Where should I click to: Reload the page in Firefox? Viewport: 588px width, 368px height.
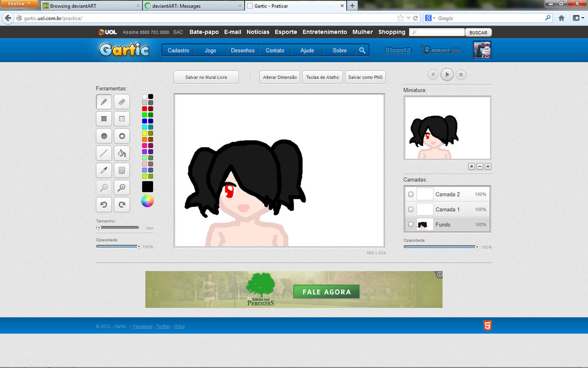tap(416, 18)
